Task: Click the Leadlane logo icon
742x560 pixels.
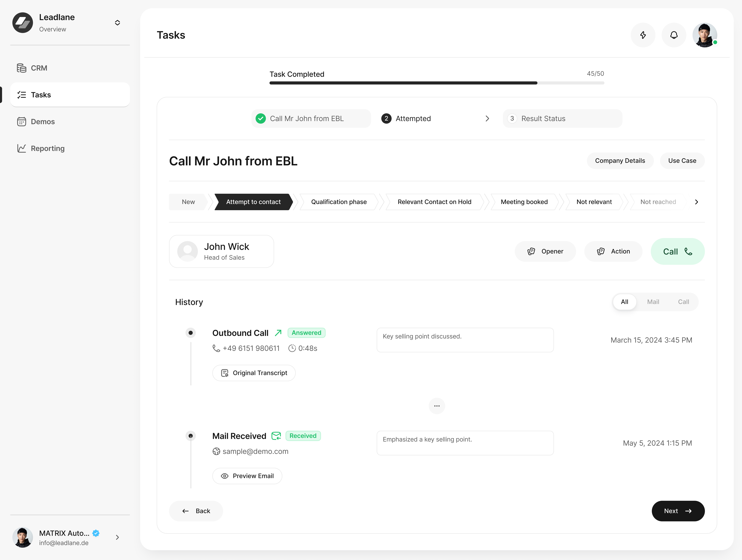Action: tap(22, 22)
